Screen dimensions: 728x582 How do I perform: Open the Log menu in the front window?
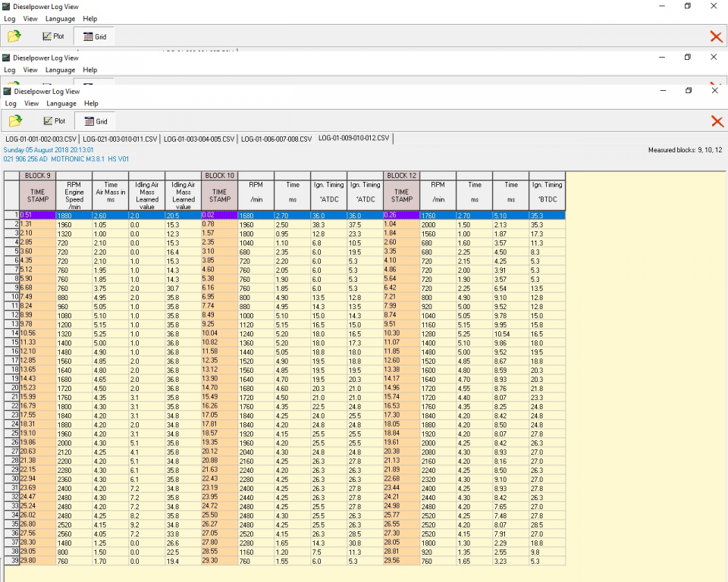coord(11,104)
